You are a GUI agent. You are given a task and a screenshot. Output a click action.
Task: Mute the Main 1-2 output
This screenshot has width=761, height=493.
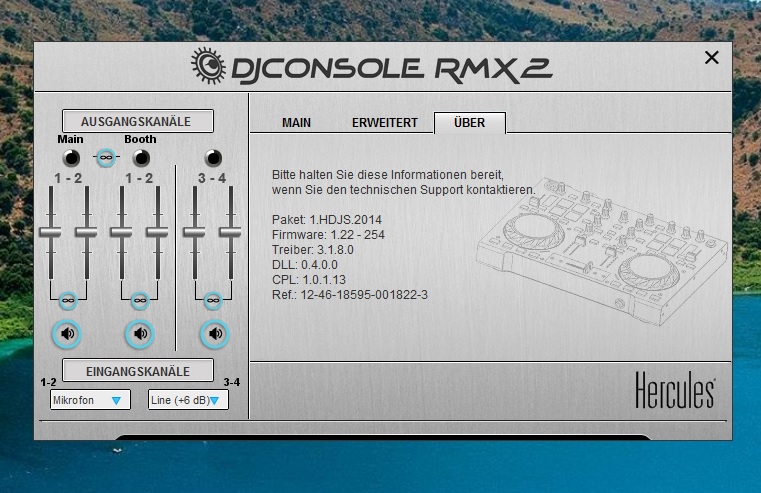coord(67,334)
